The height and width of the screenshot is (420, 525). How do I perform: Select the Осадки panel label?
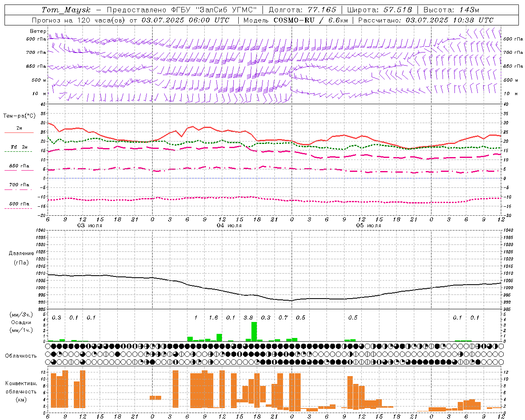pyautogui.click(x=21, y=322)
